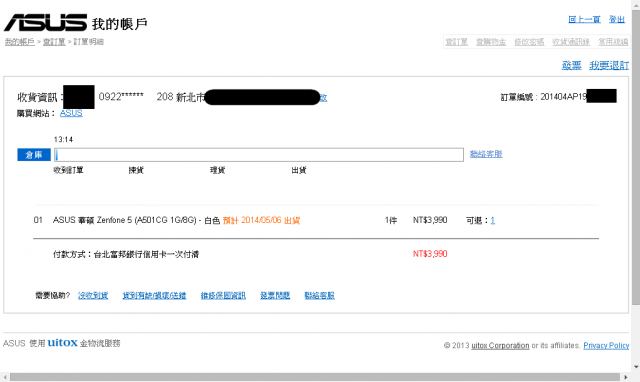Click the 聯絡客服 link in help row

point(320,295)
